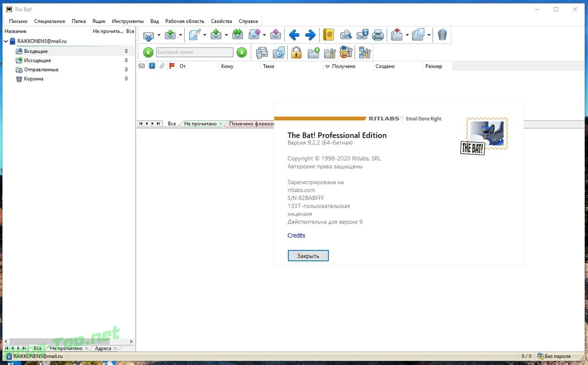Viewport: 588px width, 365px height.
Task: Open the Ящик menu
Action: pyautogui.click(x=99, y=21)
